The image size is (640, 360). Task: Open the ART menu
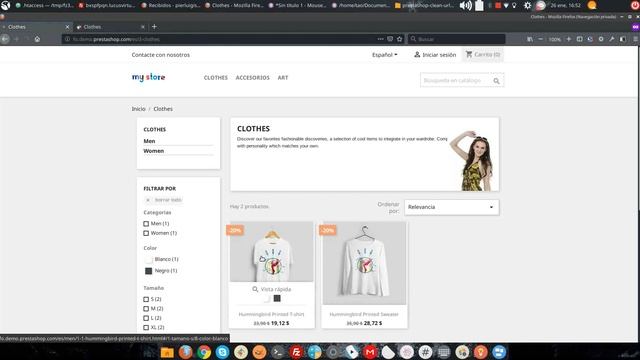point(283,78)
